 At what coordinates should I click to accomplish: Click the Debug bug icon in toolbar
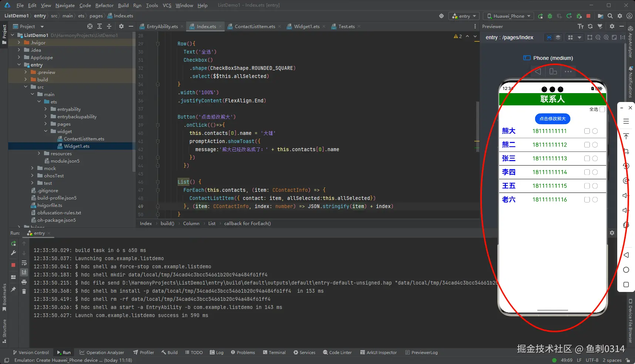pyautogui.click(x=550, y=16)
